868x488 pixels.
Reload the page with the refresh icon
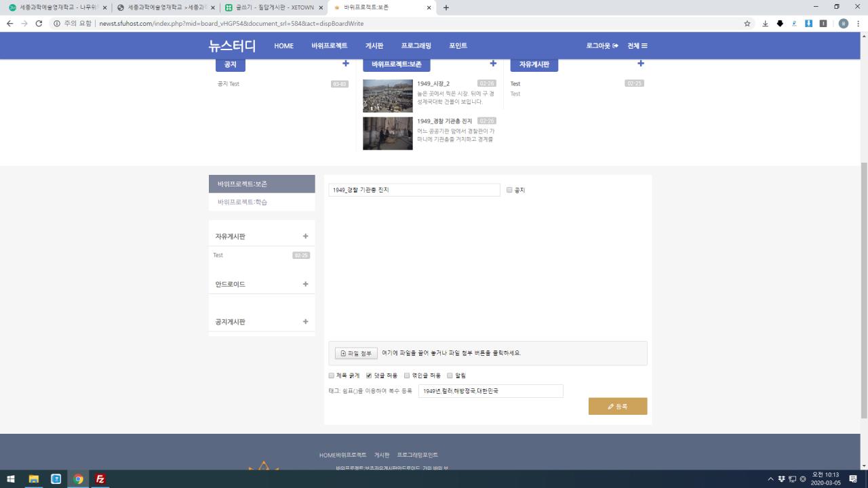(x=39, y=23)
